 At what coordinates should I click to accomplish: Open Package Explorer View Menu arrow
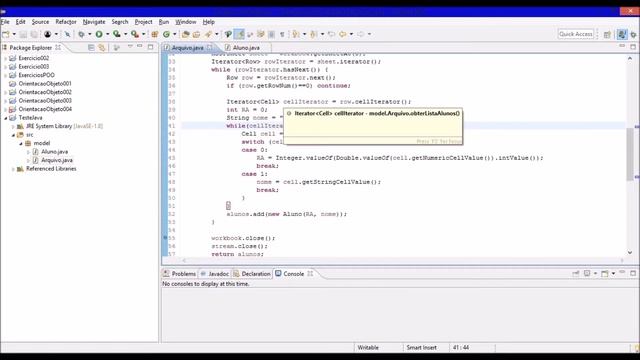pos(130,47)
